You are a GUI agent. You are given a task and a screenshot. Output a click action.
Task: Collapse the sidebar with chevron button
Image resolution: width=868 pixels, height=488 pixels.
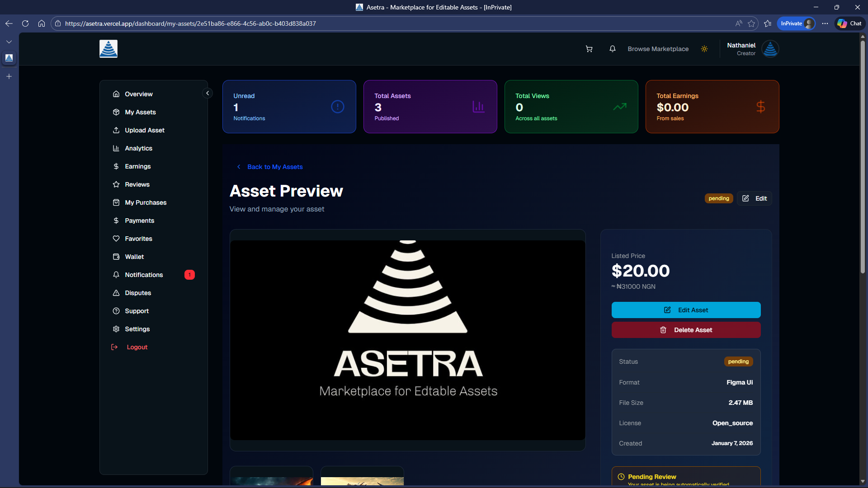coord(208,93)
